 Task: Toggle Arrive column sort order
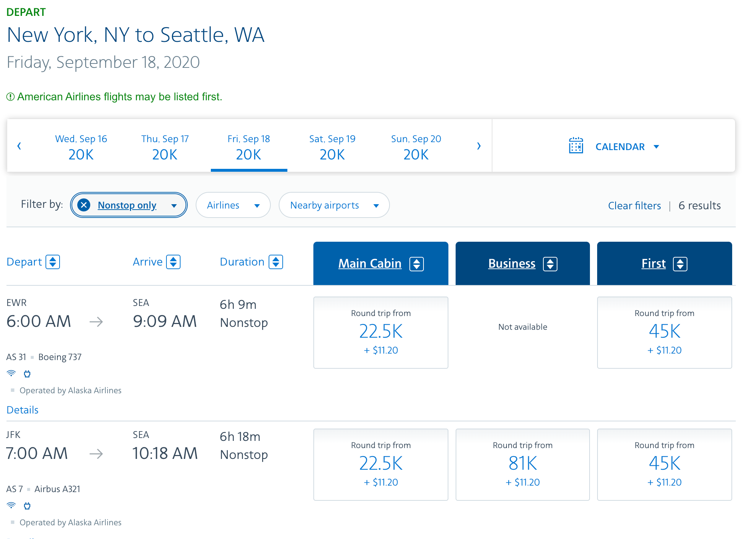173,262
